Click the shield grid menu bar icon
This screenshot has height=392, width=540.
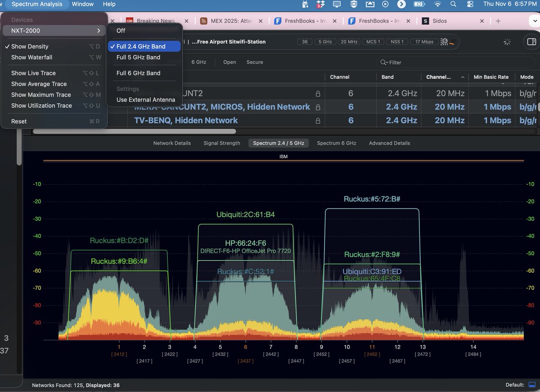click(354, 4)
